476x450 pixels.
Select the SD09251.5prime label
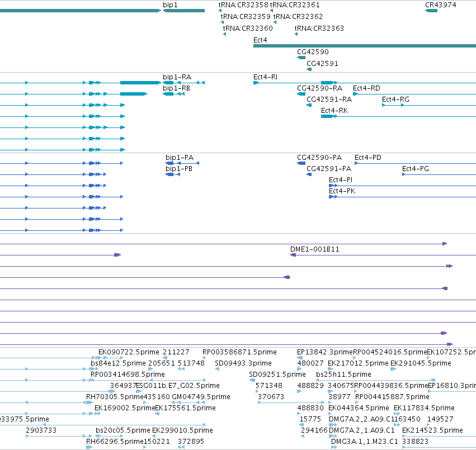coord(277,375)
